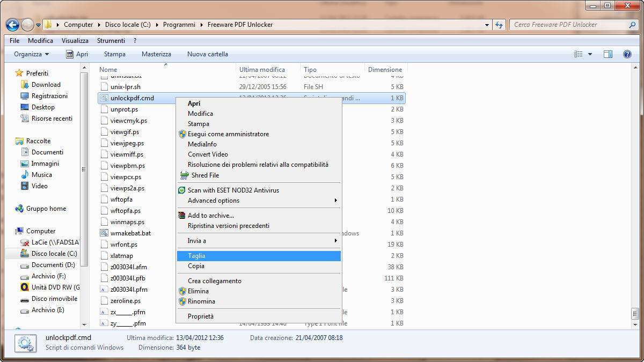This screenshot has height=362, width=644.
Task: Click the refresh icon beside address bar
Action: click(x=500, y=25)
